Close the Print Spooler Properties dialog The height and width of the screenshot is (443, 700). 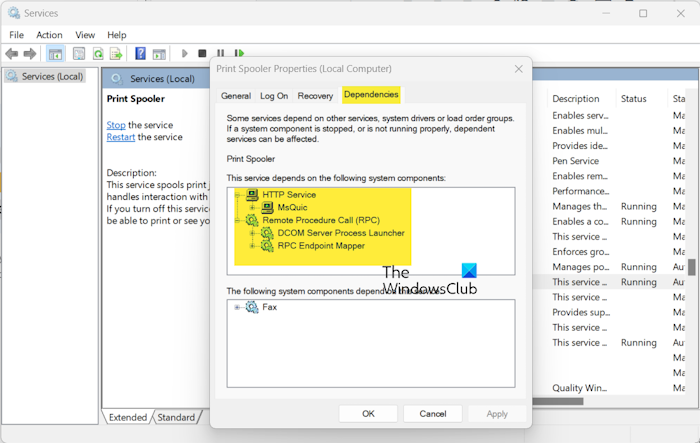click(518, 69)
